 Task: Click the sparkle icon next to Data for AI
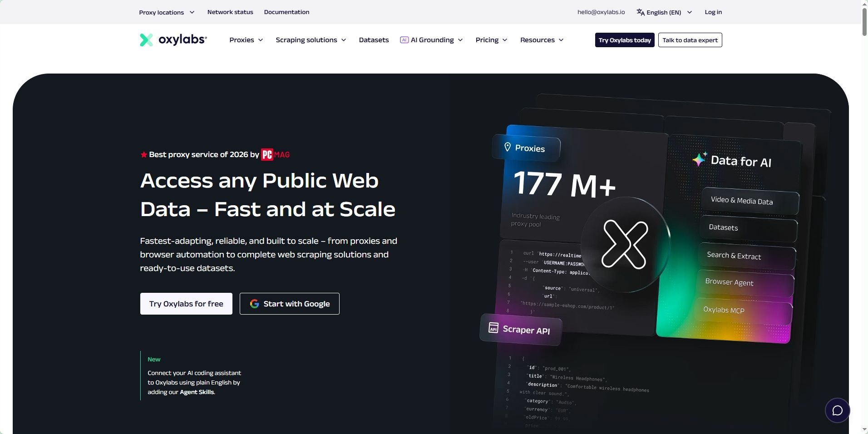(x=699, y=159)
